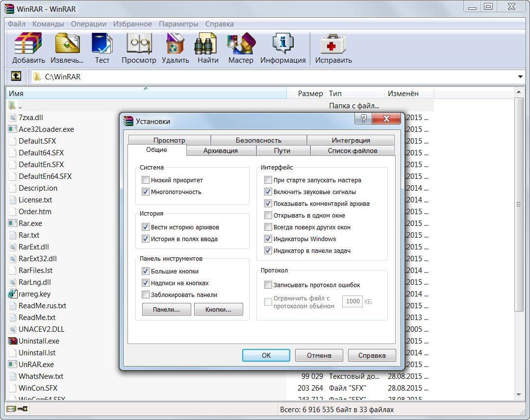Enable Низкий приоритет checkbox
Screen dimensions: 530x420
[x=145, y=180]
